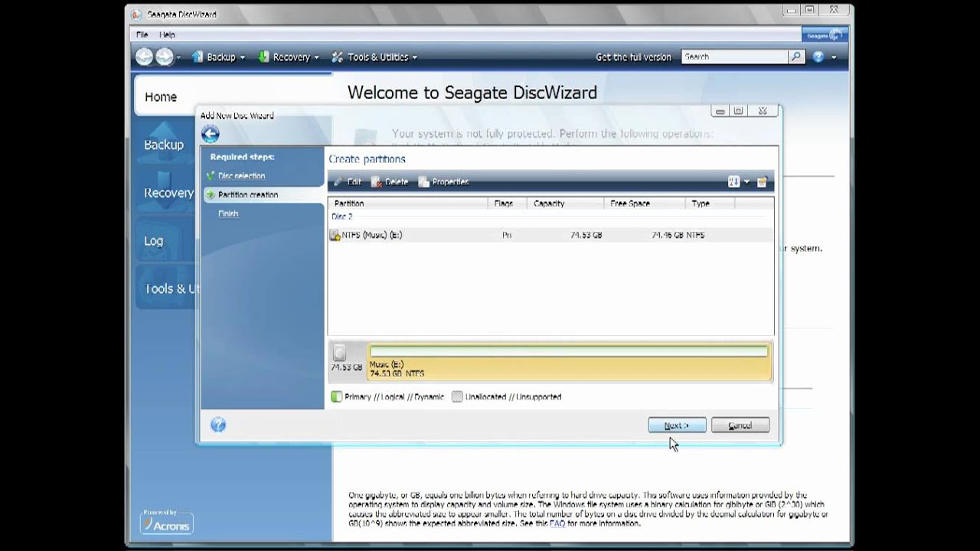This screenshot has height=551, width=980.
Task: Click Delete partition button
Action: coord(390,182)
